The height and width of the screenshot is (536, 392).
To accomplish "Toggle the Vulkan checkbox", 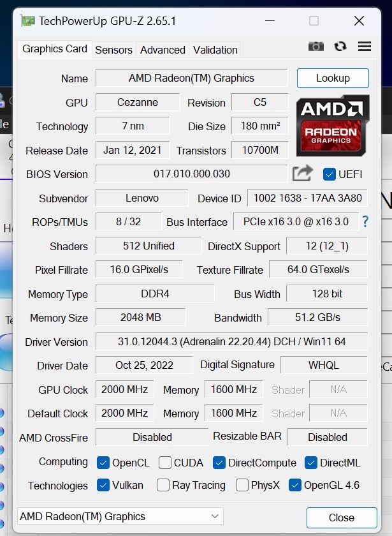I will click(103, 485).
